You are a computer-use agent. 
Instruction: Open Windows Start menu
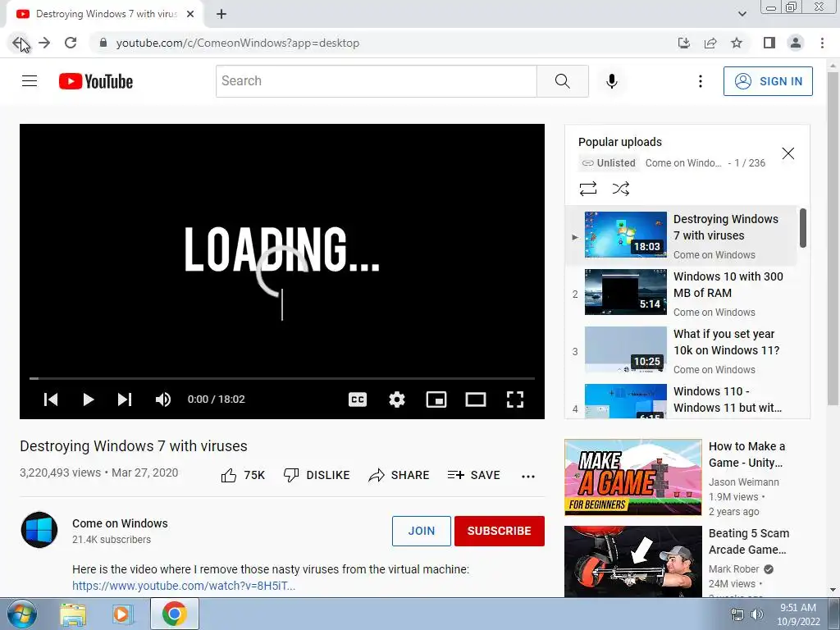click(x=21, y=614)
